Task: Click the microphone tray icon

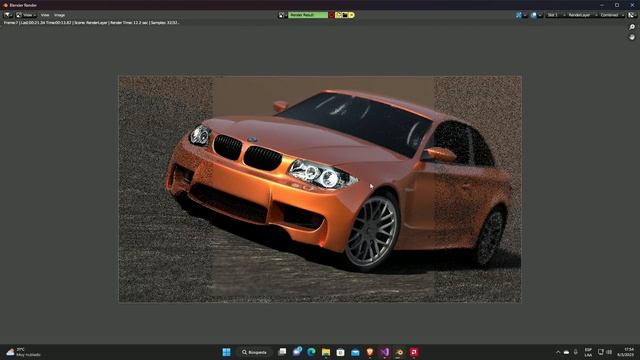Action: (576, 352)
